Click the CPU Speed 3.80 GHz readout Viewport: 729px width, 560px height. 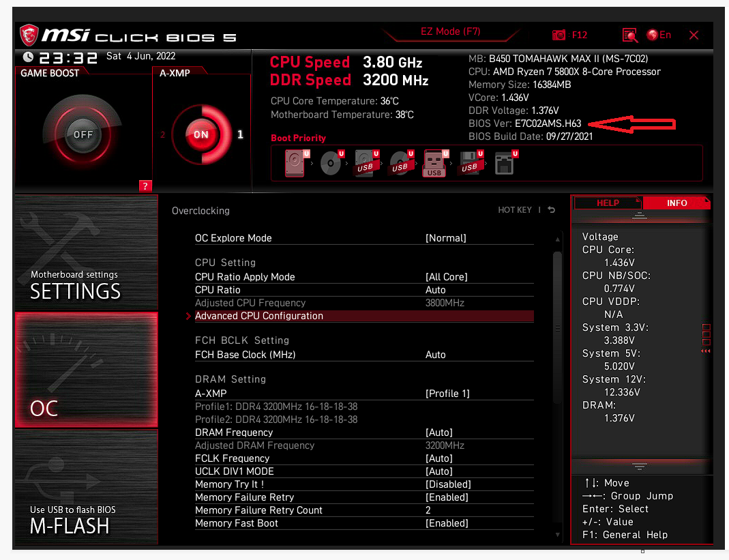point(346,62)
